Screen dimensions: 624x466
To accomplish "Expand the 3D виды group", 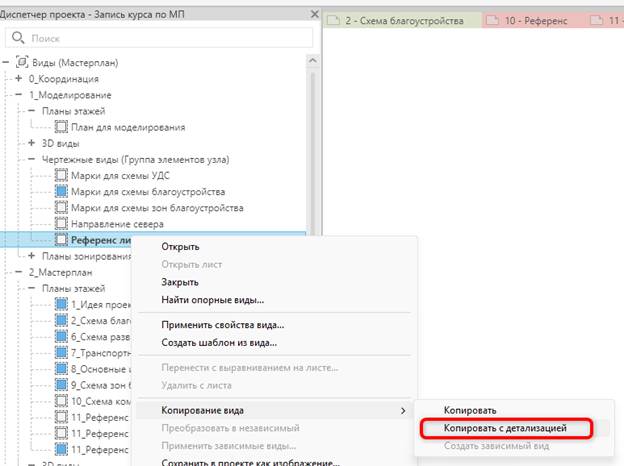I will coord(32,143).
